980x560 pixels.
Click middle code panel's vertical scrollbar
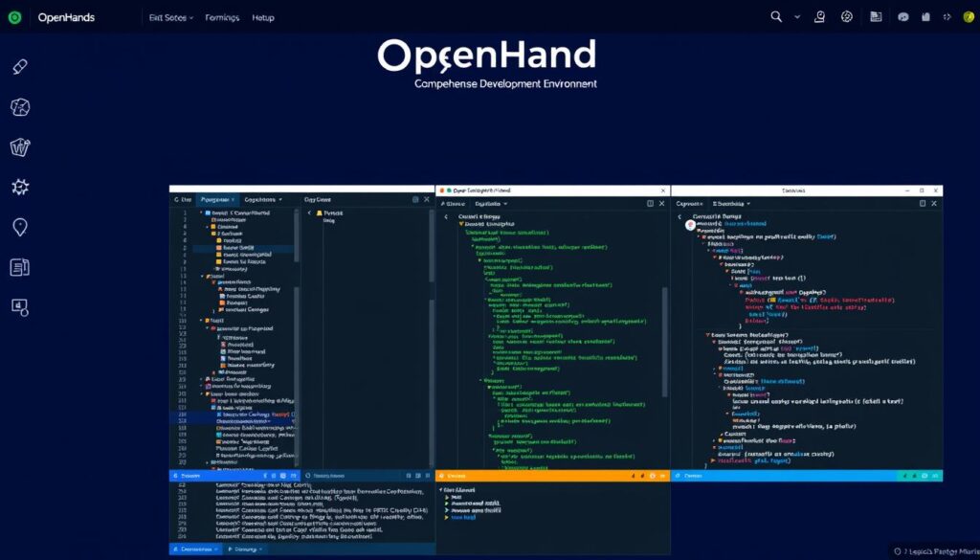coord(664,341)
